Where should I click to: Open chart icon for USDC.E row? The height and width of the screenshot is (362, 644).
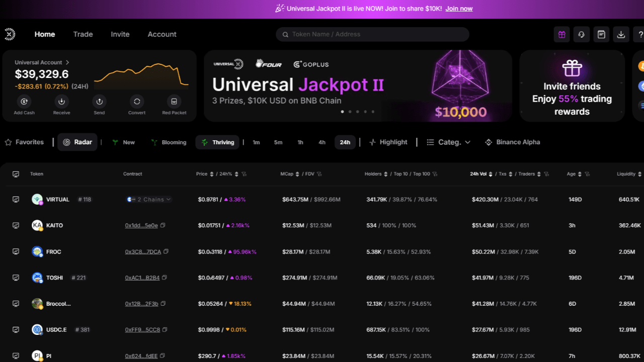click(16, 330)
